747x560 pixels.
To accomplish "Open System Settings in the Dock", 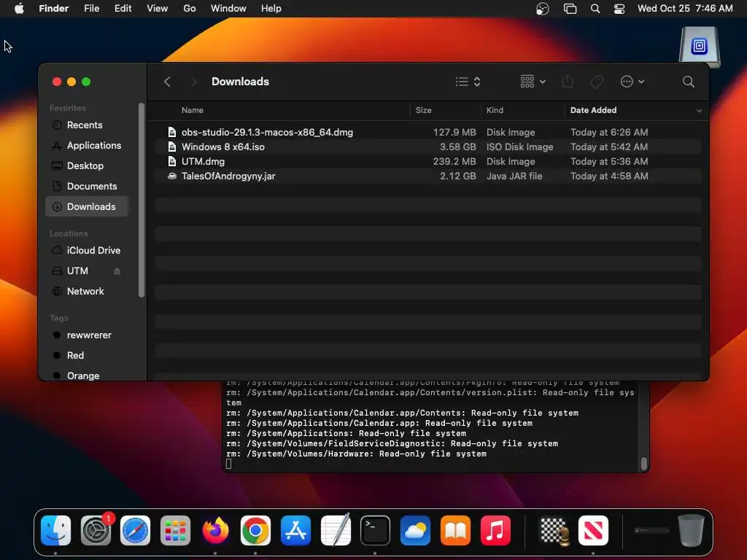I will (x=96, y=530).
